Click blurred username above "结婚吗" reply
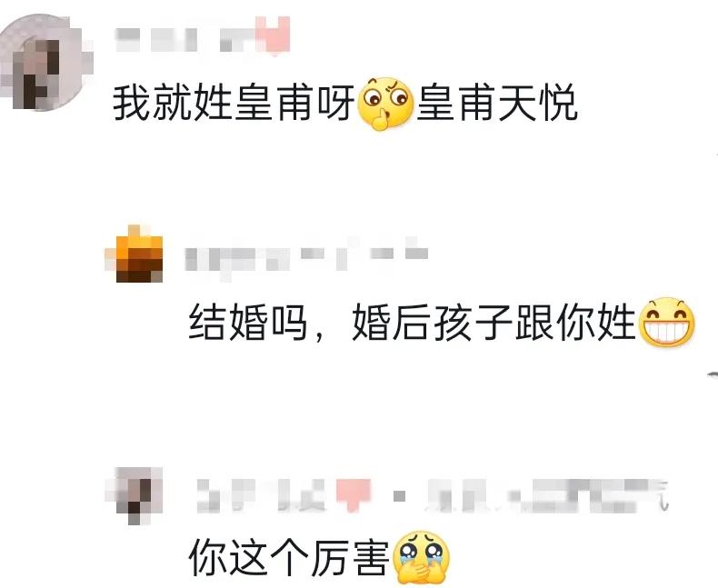 click(306, 254)
